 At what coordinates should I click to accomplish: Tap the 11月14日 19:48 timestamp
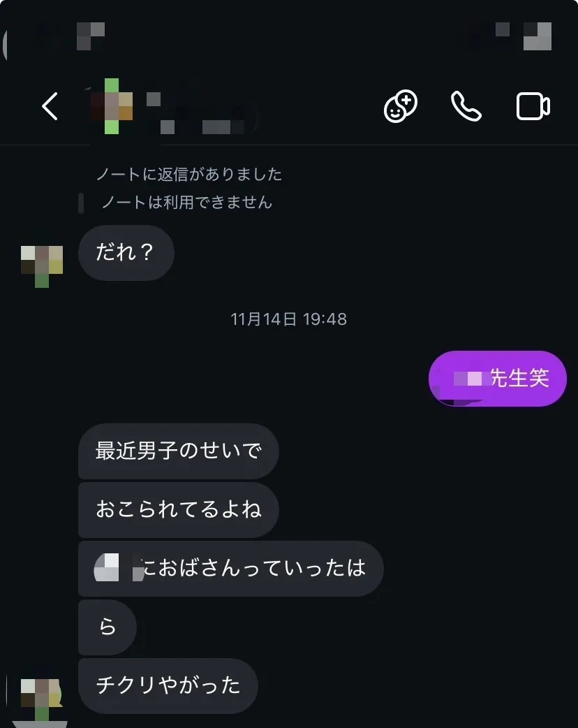pyautogui.click(x=288, y=319)
